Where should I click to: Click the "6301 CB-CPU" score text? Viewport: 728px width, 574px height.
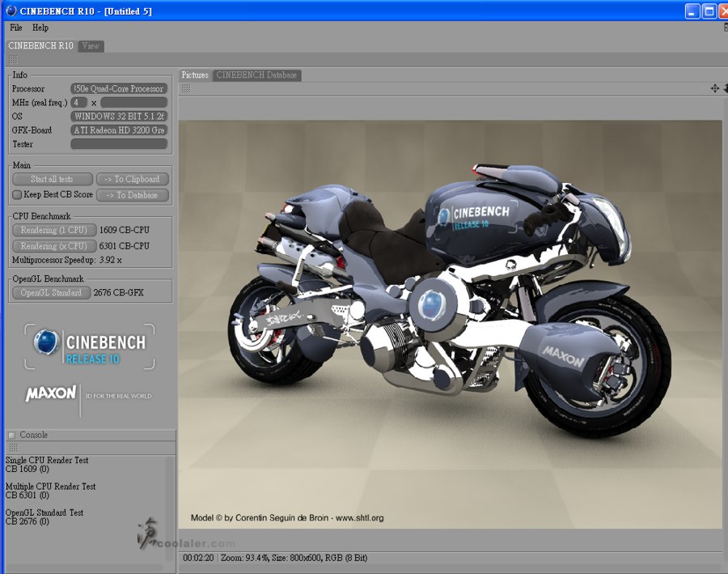coord(125,246)
